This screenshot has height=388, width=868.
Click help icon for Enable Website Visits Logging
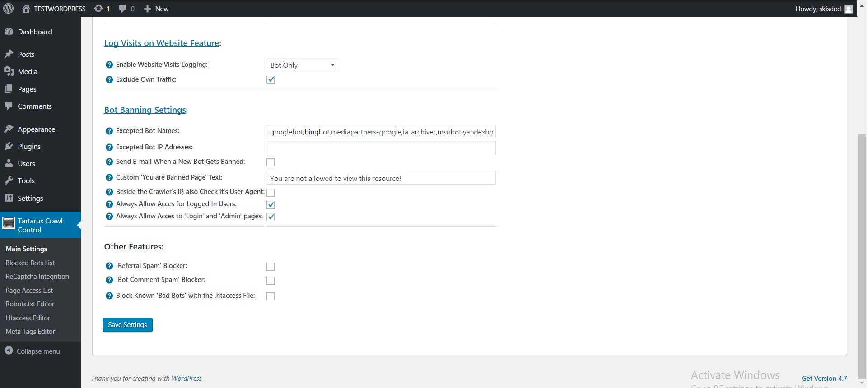pyautogui.click(x=109, y=65)
